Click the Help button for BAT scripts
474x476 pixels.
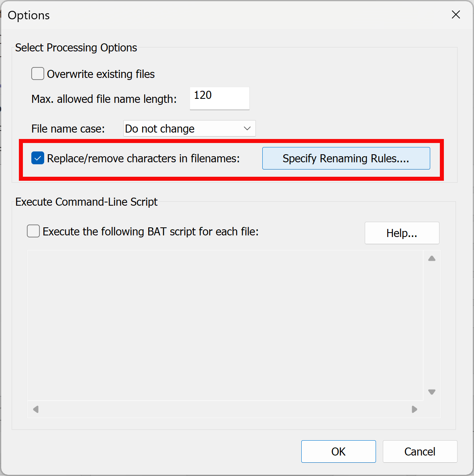(401, 233)
